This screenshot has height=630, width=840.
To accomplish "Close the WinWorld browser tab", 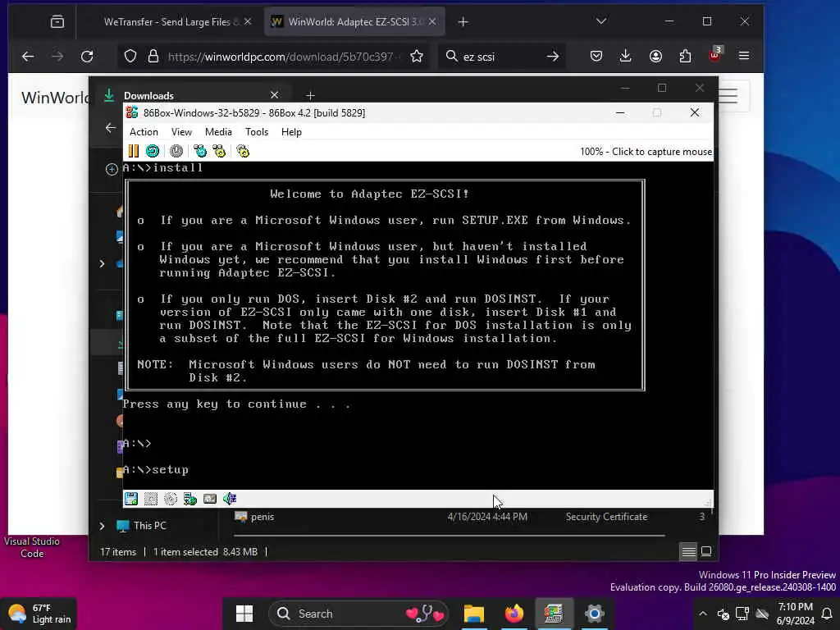I will tap(432, 21).
